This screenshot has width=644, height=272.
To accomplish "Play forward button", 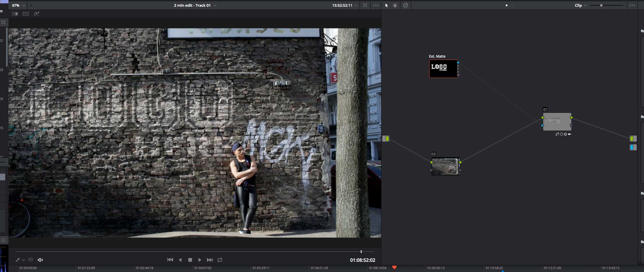I will (200, 260).
